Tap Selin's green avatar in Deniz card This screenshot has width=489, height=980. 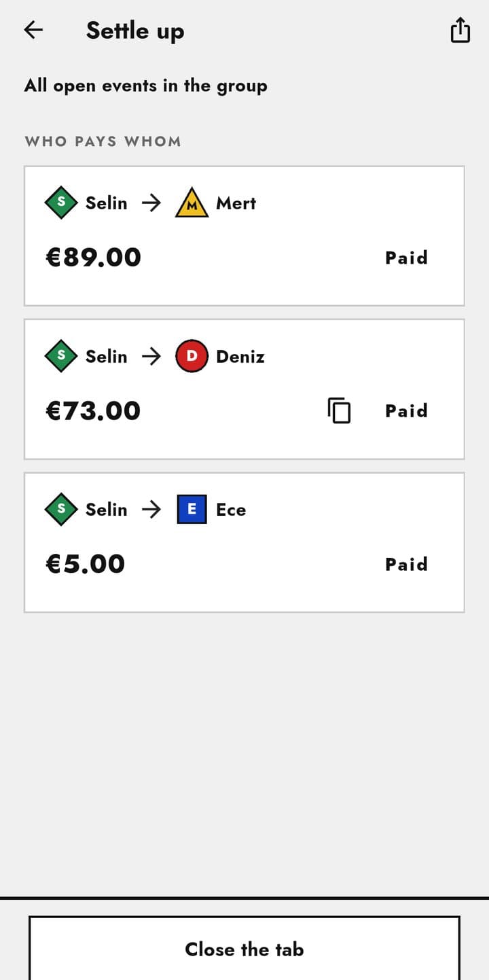[62, 356]
